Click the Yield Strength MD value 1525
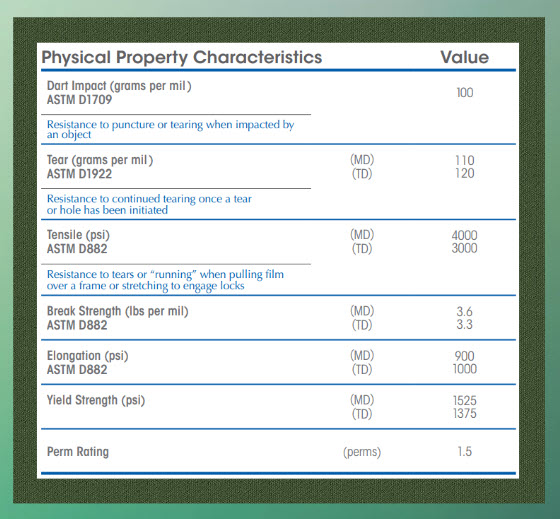 [x=465, y=400]
